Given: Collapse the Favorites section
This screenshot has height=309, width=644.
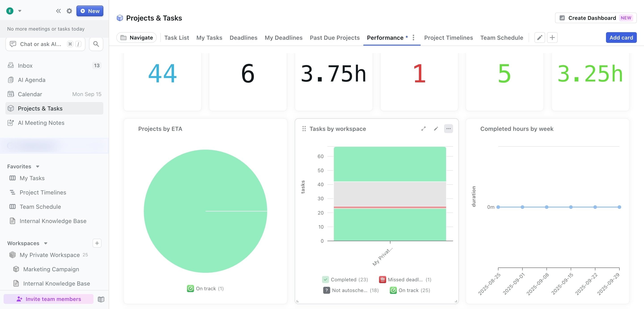Looking at the screenshot, I should point(38,167).
